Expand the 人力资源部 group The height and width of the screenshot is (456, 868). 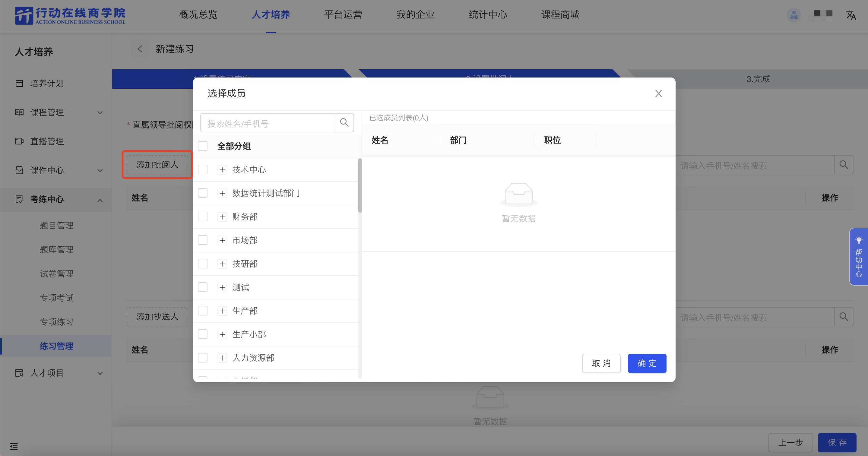point(222,358)
